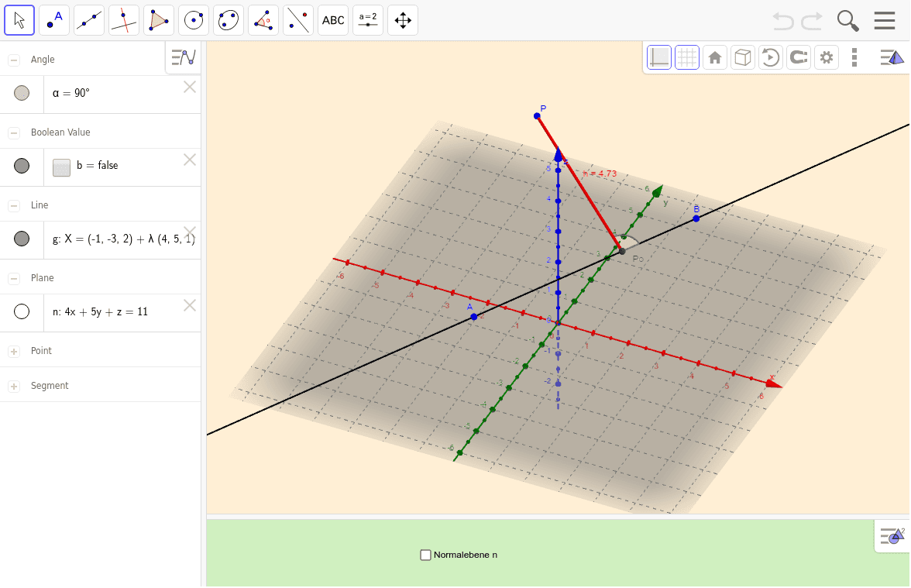Toggle axes display in 3D view

point(658,57)
